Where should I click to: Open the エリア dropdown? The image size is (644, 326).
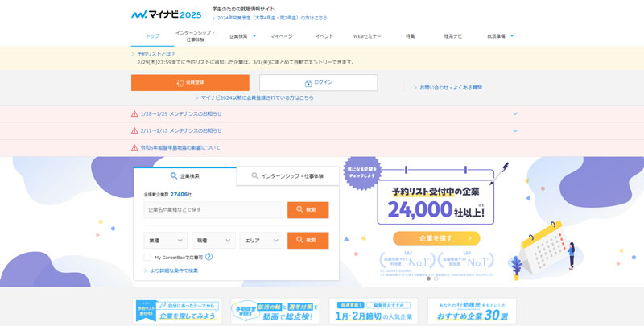click(262, 240)
